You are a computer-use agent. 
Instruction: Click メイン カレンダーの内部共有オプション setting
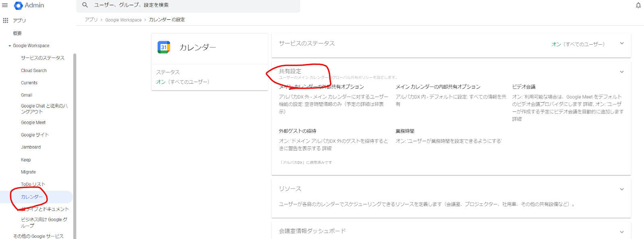click(x=438, y=87)
